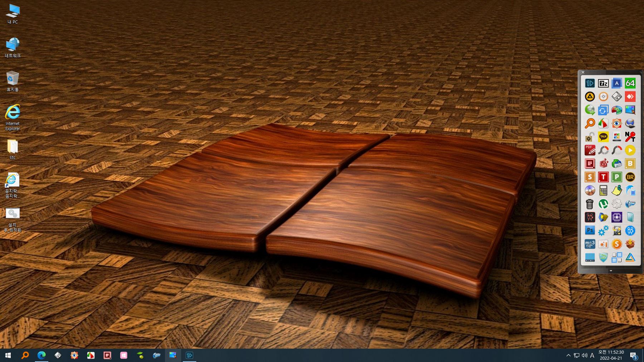Image resolution: width=644 pixels, height=362 pixels.
Task: Launch the BR round icon
Action: pyautogui.click(x=630, y=177)
